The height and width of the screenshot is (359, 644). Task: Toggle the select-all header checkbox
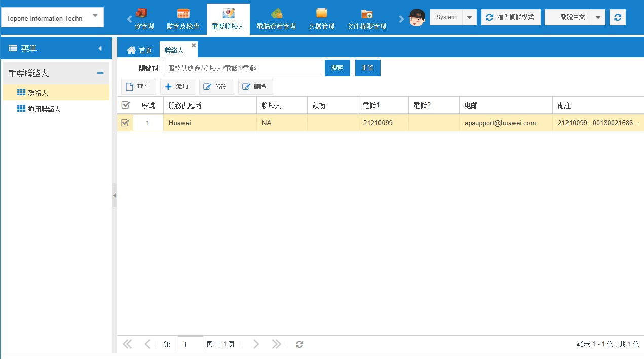tap(125, 105)
